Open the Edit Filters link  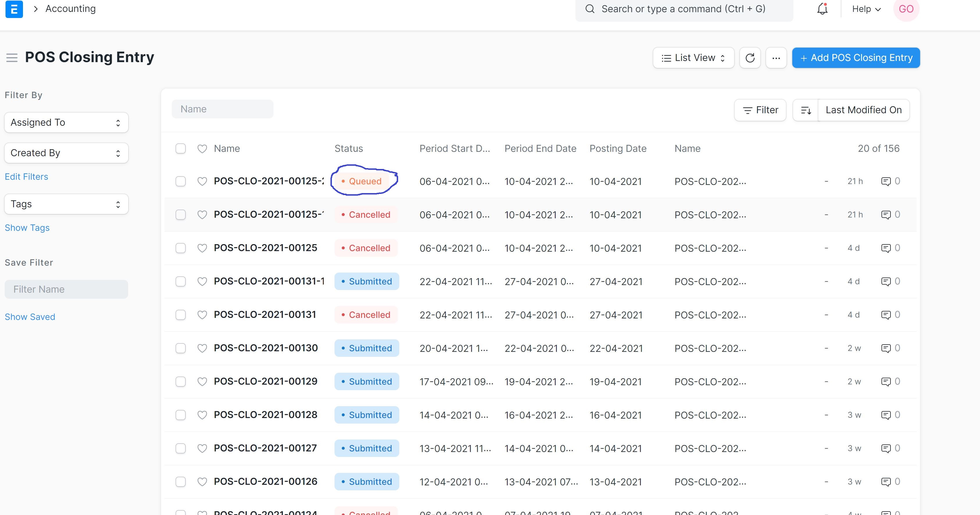coord(26,176)
